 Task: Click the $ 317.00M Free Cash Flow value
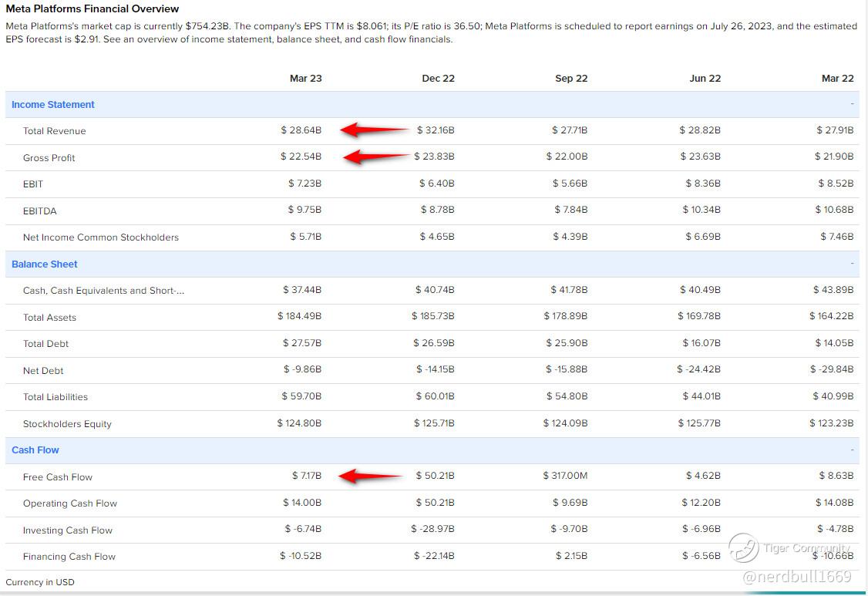565,476
